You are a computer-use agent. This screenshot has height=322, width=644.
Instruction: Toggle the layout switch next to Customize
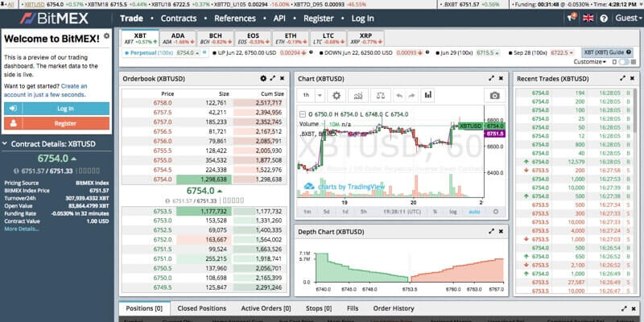coord(623,62)
